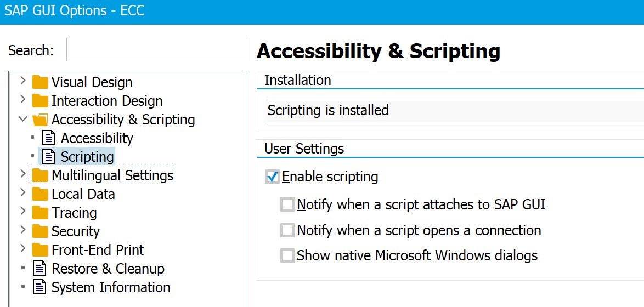Click the Front-End Print folder icon
The width and height of the screenshot is (644, 307).
(40, 251)
